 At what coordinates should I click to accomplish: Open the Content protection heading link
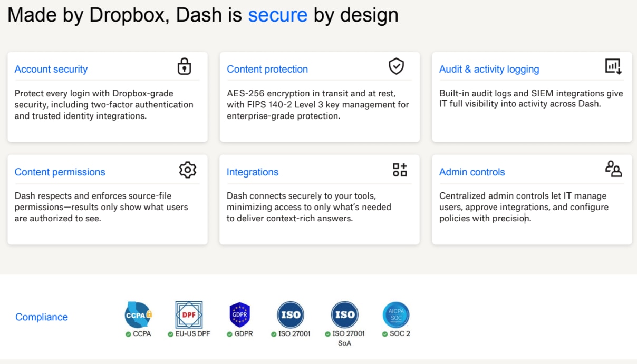click(x=267, y=69)
